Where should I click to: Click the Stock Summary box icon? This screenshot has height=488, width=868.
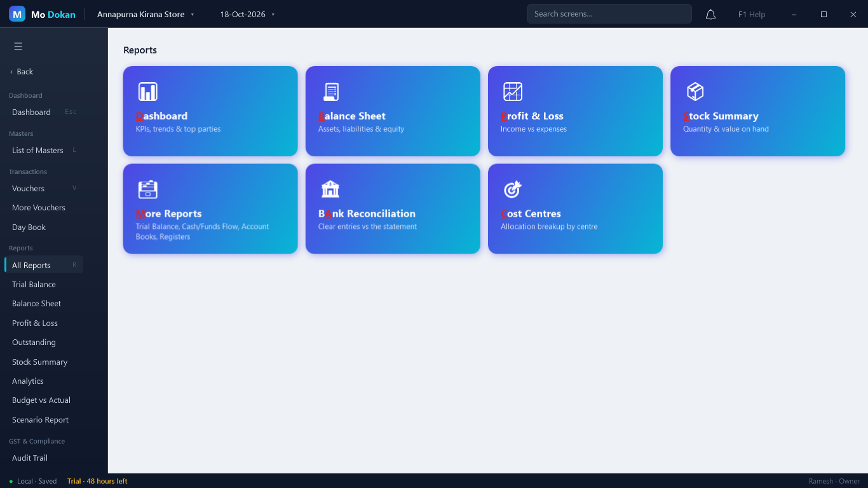[x=695, y=91]
